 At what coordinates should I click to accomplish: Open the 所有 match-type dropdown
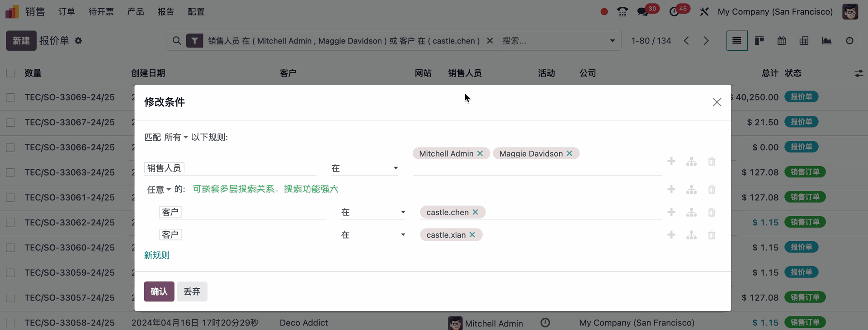tap(176, 137)
